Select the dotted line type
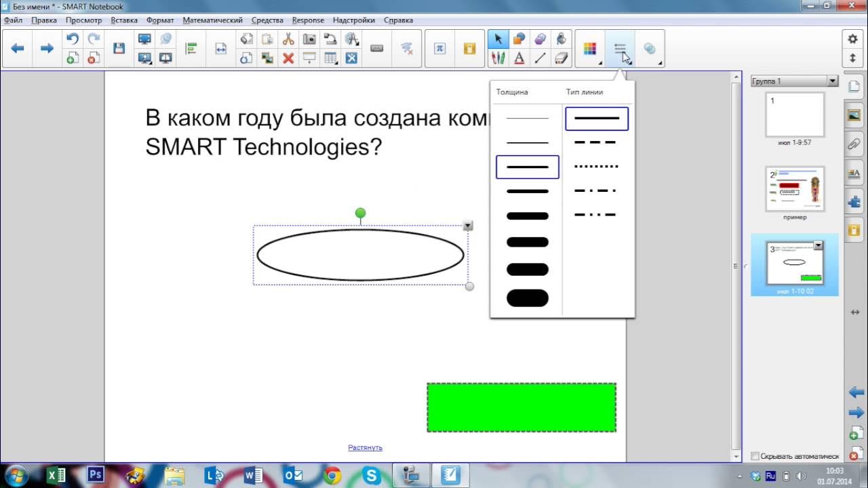The image size is (868, 488). point(597,166)
